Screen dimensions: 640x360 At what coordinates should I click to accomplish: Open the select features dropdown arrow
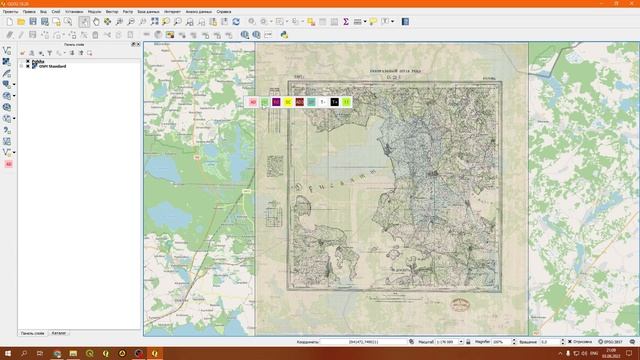point(287,22)
